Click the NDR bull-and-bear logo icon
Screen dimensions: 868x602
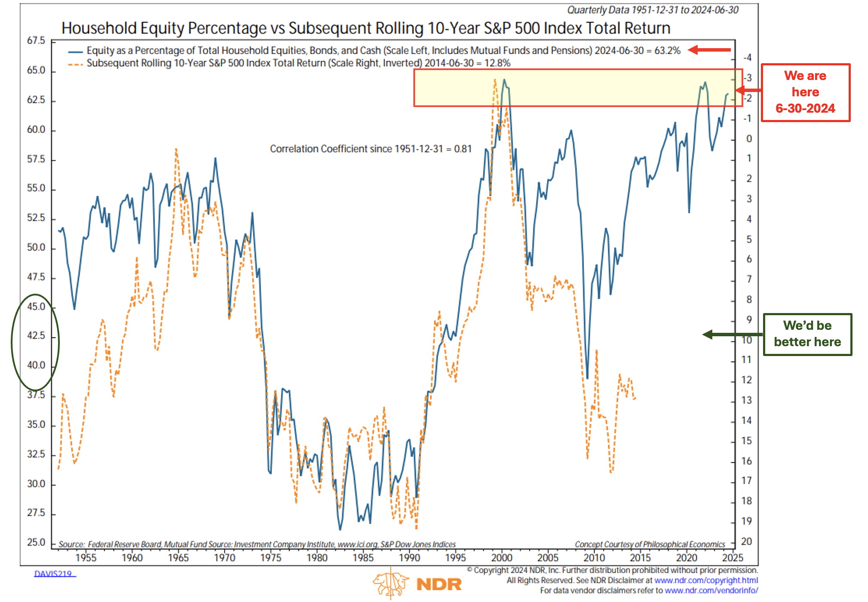point(391,583)
